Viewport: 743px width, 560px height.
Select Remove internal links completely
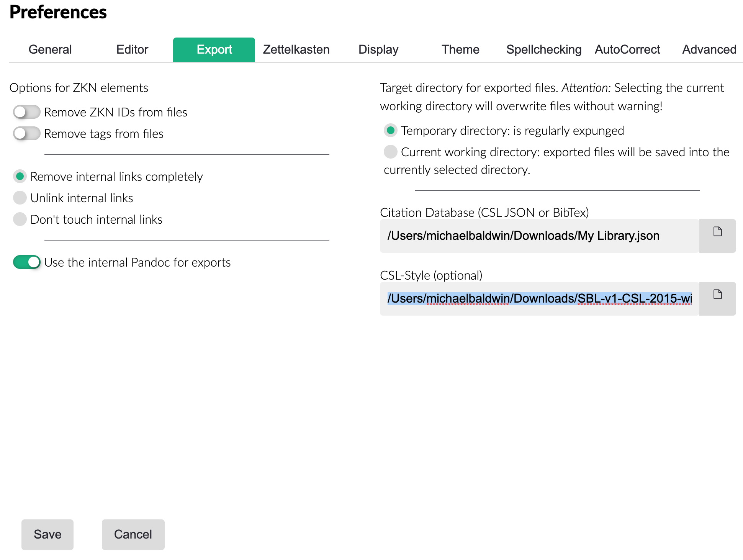tap(20, 177)
